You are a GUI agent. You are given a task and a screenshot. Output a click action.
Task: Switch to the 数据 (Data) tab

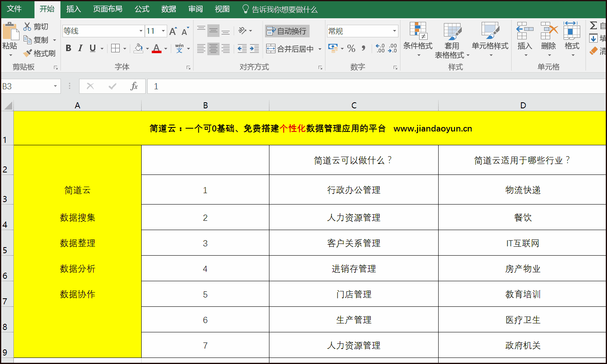point(169,9)
